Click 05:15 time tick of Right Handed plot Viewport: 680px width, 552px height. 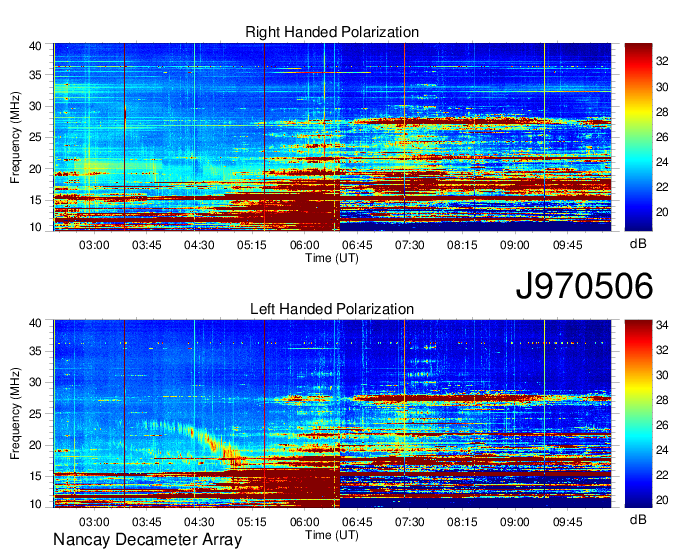(252, 245)
